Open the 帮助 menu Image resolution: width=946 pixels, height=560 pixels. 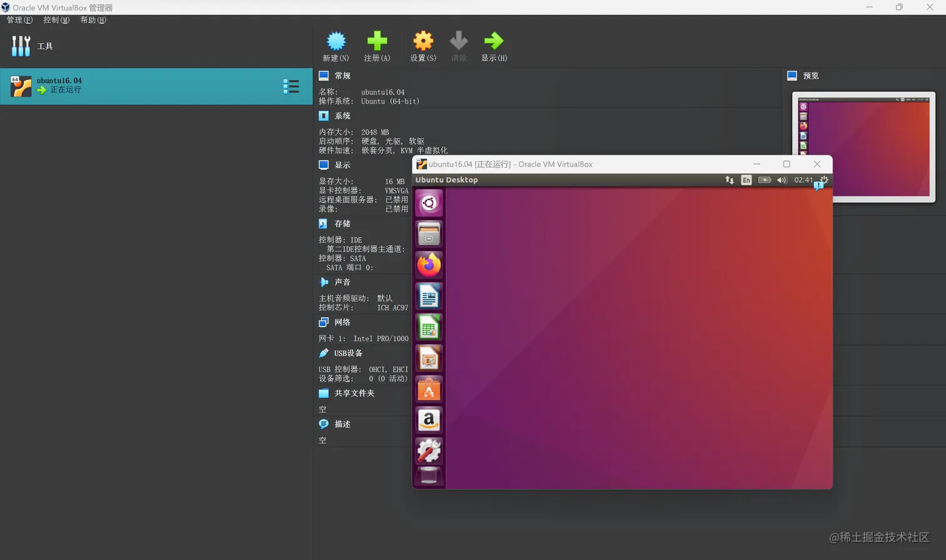click(x=93, y=20)
